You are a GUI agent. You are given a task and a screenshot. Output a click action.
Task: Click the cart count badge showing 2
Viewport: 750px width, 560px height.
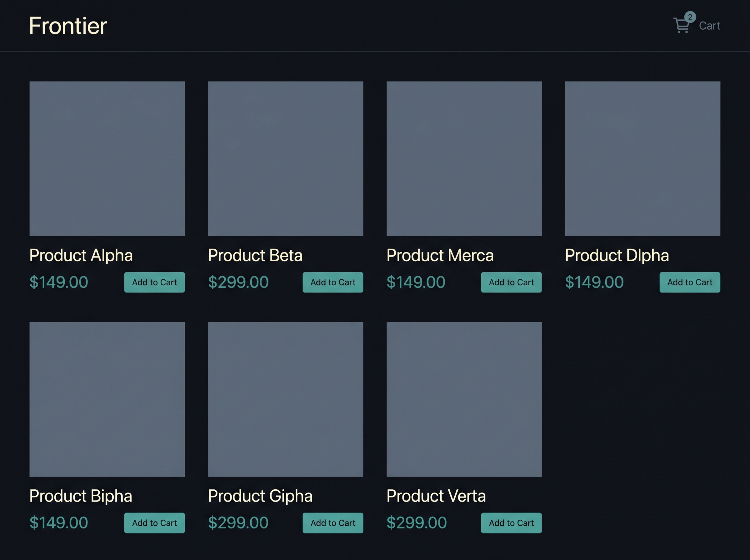[690, 17]
